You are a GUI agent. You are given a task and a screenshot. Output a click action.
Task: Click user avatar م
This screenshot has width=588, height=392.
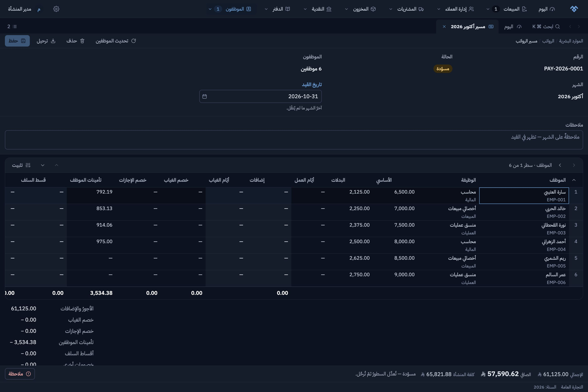(39, 9)
